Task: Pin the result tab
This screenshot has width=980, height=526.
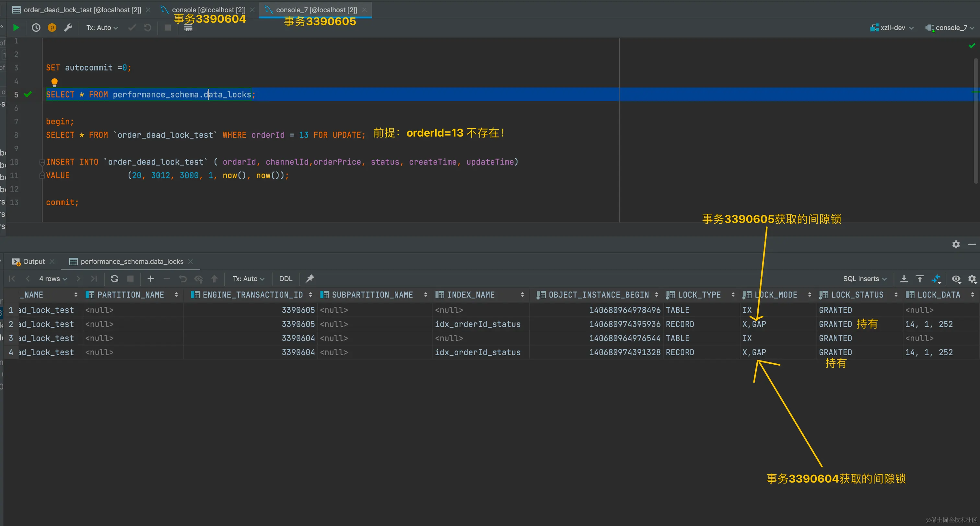Action: tap(310, 279)
